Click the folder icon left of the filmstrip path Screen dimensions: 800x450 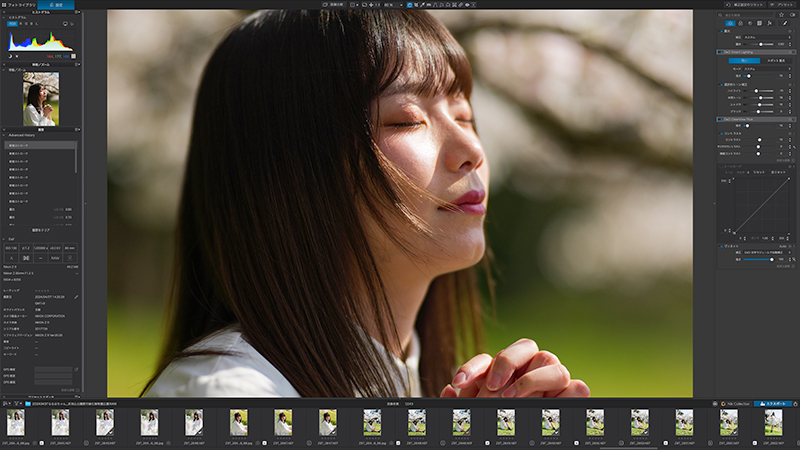[28, 404]
